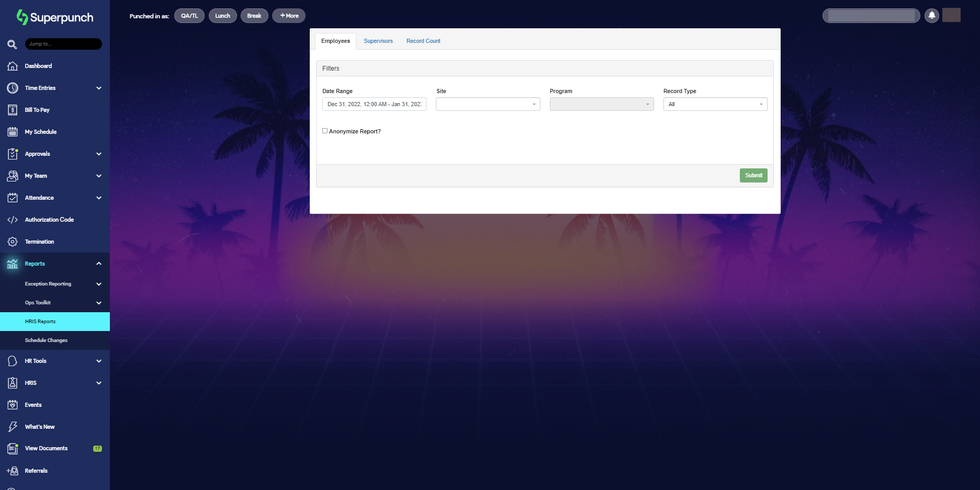Enable the Anonymize Report checkbox
The width and height of the screenshot is (980, 490).
pos(325,131)
